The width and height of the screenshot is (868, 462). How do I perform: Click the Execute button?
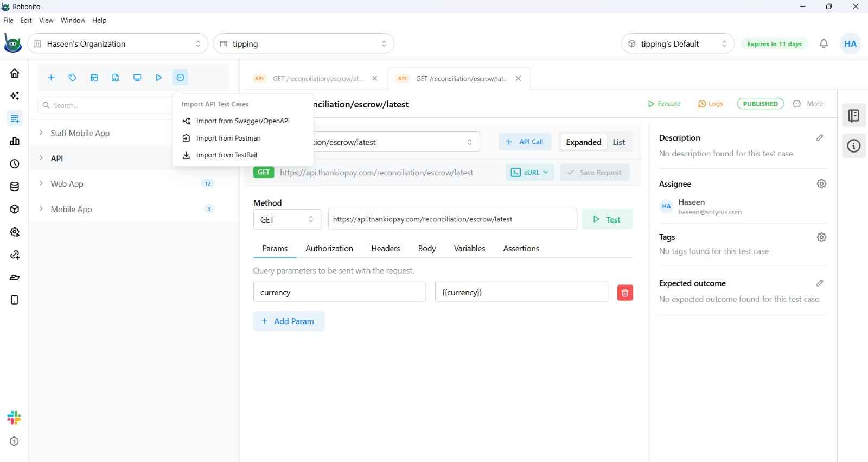click(x=664, y=104)
